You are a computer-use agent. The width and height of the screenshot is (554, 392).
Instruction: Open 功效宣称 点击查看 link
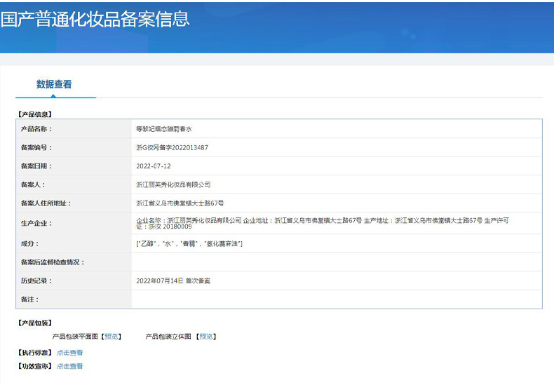pyautogui.click(x=69, y=366)
